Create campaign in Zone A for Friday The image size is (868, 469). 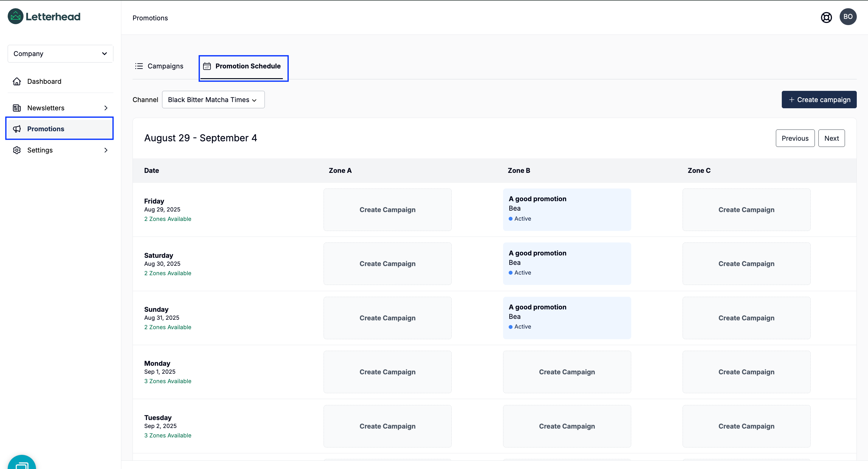(387, 210)
